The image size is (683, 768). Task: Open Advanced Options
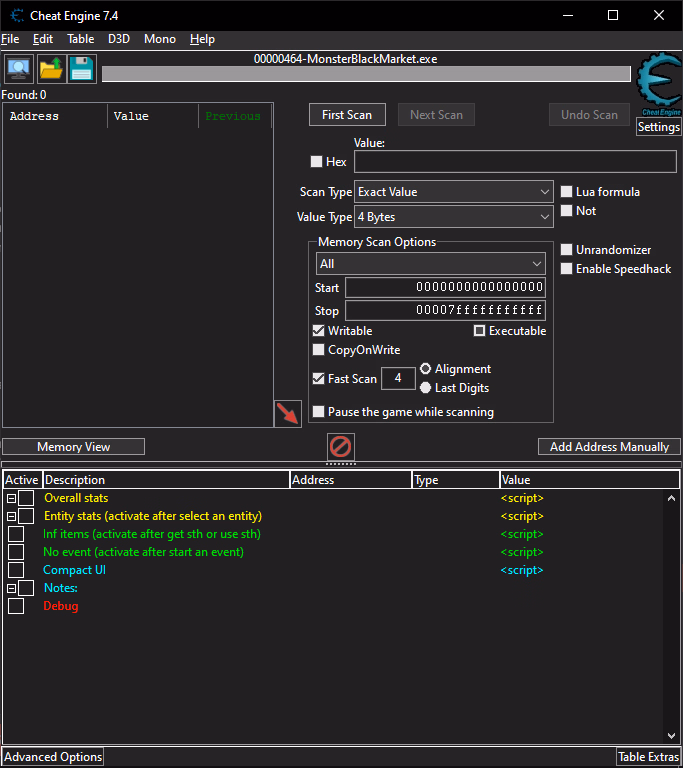click(53, 757)
